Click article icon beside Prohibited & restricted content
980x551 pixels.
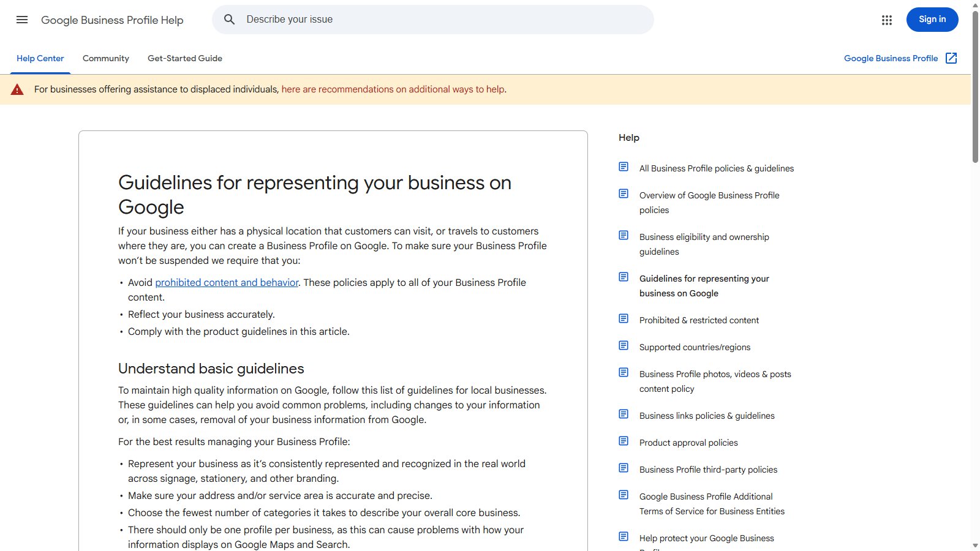(x=624, y=318)
